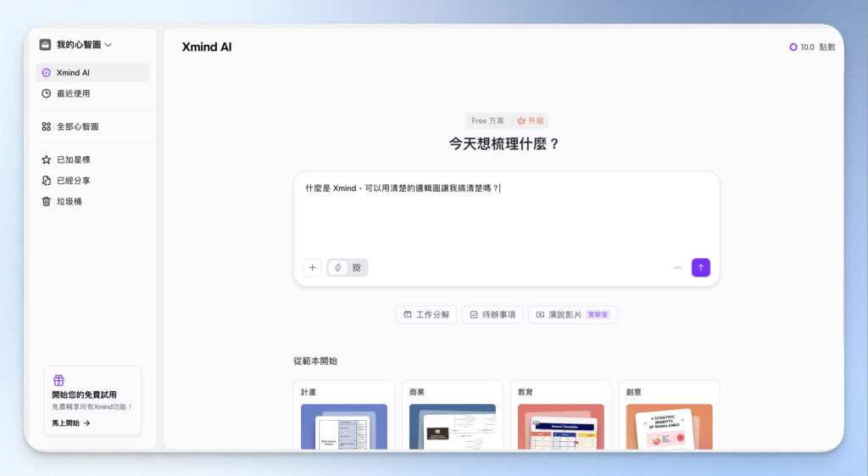Click the Xmind AI page title
The width and height of the screenshot is (868, 476).
pos(207,48)
